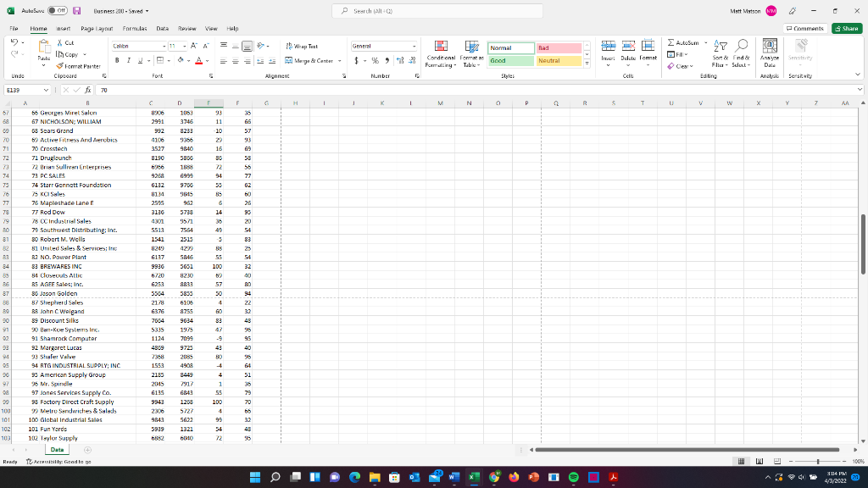The height and width of the screenshot is (488, 868).
Task: Toggle Underline formatting
Action: (x=140, y=61)
